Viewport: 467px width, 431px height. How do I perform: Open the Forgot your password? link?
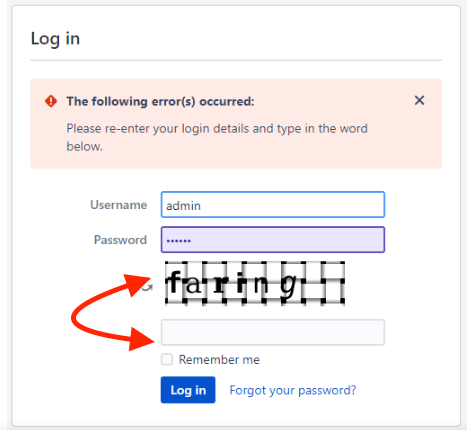[x=293, y=390]
